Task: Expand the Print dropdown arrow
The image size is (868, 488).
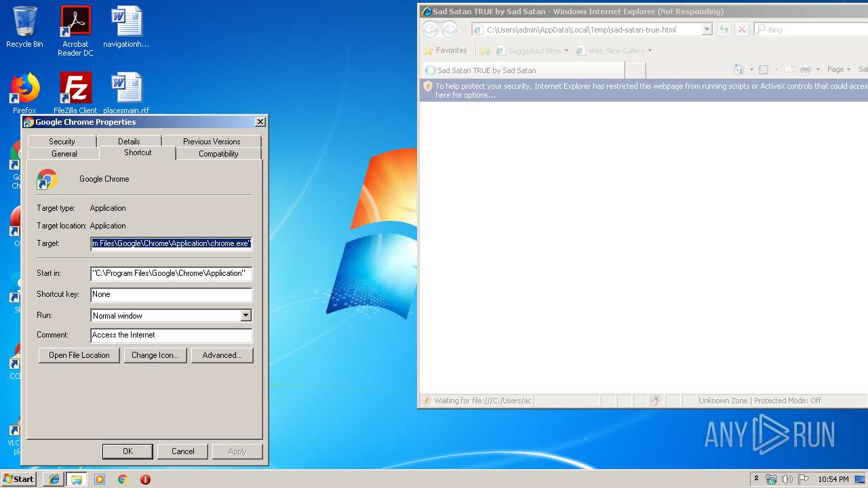Action: pos(818,70)
